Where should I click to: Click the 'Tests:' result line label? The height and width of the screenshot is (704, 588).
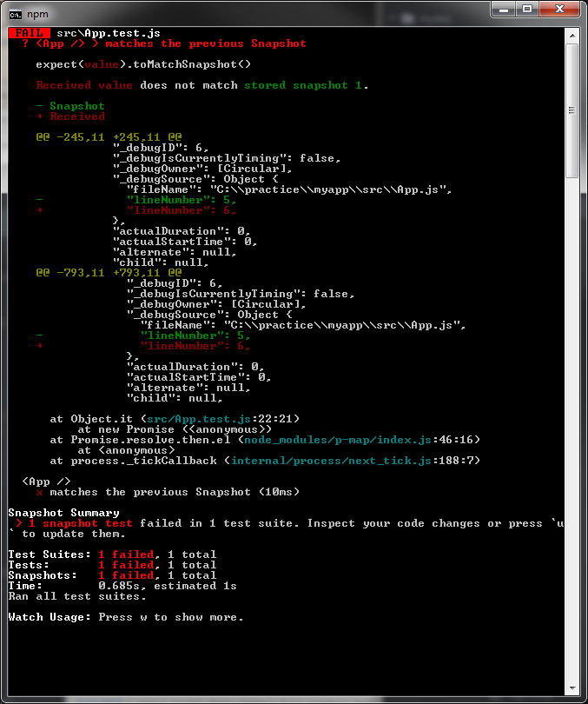29,565
